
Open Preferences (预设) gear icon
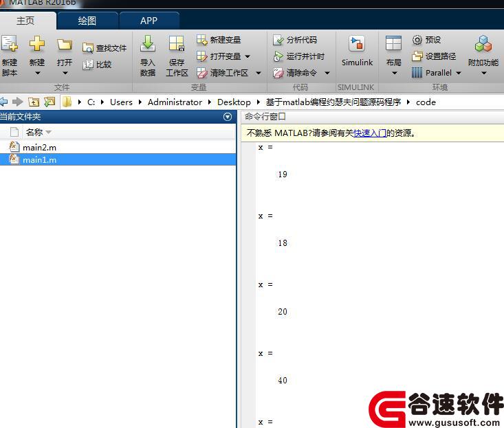pyautogui.click(x=417, y=40)
